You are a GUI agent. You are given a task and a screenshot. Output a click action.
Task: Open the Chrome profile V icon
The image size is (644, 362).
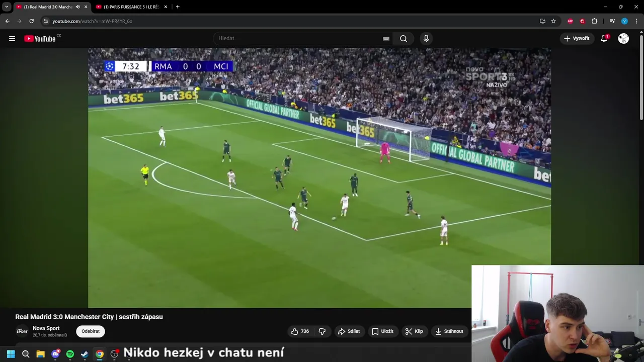624,21
